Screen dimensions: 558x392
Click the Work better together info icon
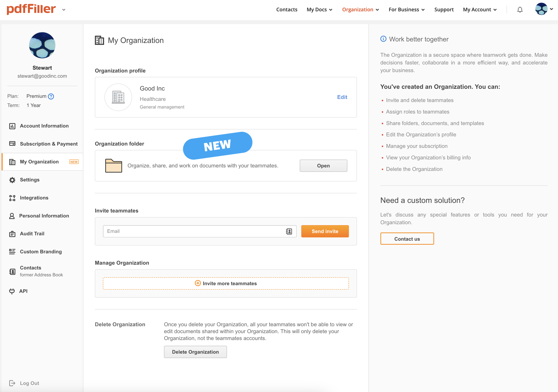383,39
